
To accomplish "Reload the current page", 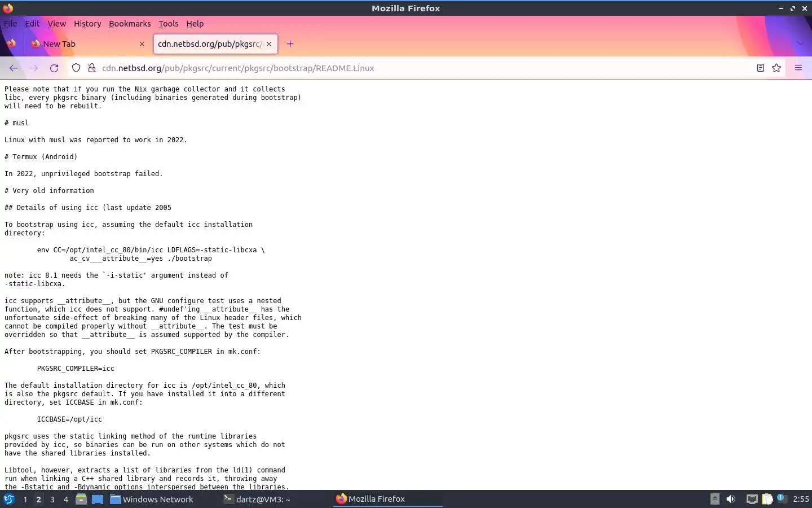I will [x=54, y=68].
